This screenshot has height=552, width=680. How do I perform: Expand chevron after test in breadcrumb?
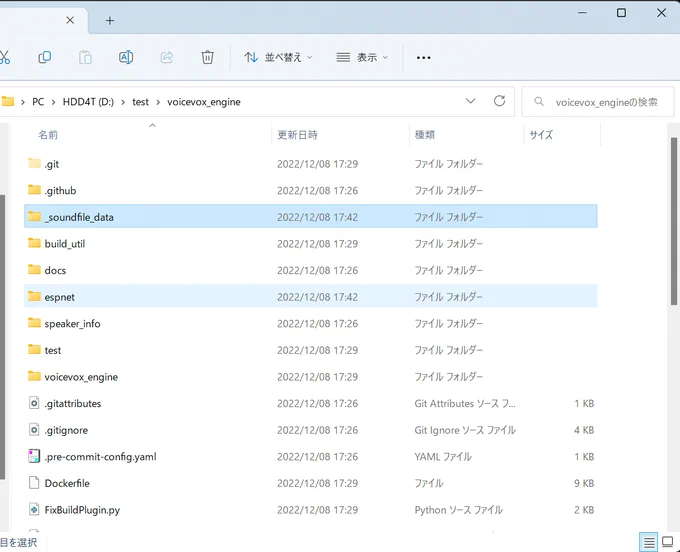(x=158, y=102)
